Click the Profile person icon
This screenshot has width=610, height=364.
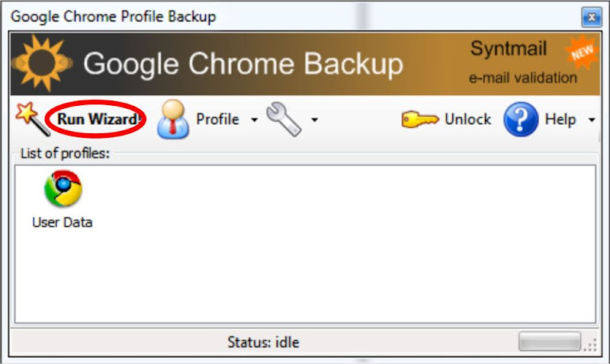[x=173, y=119]
